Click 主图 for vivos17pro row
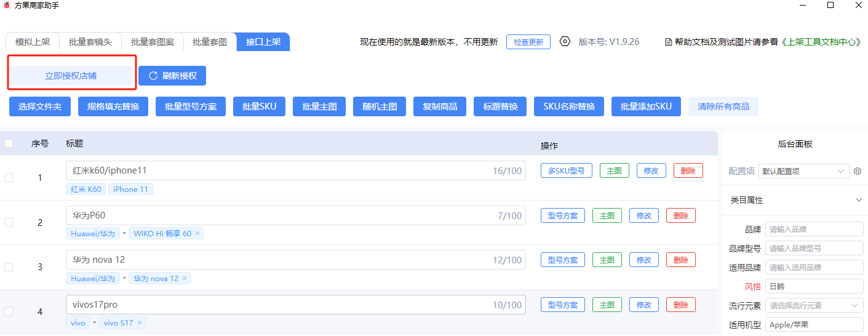This screenshot has height=336, width=868. (x=607, y=305)
